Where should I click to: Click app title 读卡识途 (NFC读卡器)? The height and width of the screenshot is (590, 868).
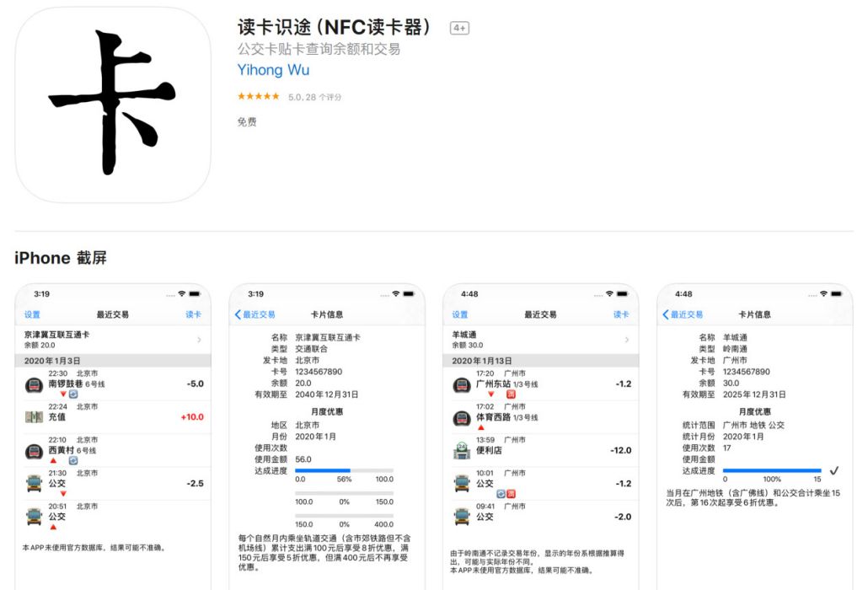[334, 27]
